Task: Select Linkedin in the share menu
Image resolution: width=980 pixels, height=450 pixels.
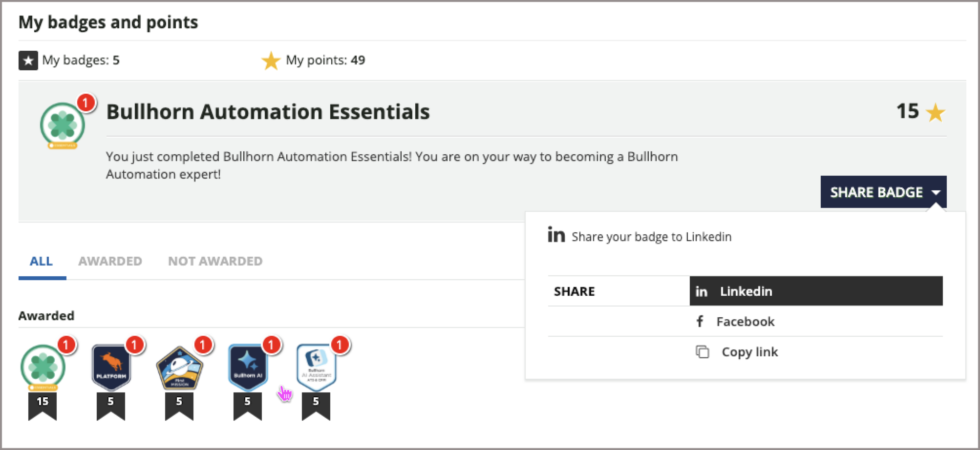Action: pos(816,291)
